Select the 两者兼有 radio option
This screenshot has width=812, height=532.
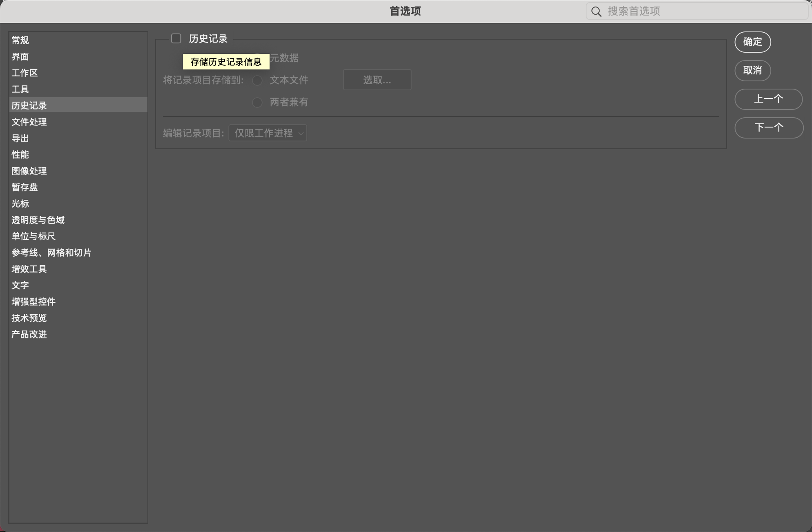click(x=257, y=102)
